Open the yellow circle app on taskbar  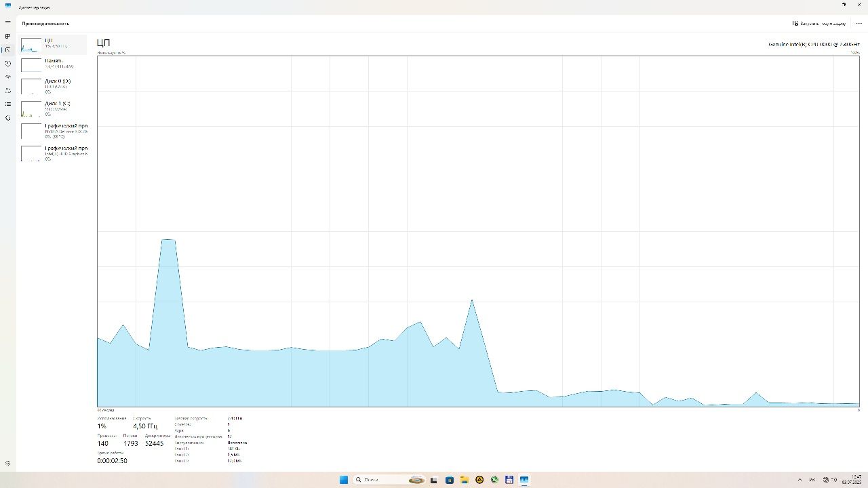coord(479,480)
